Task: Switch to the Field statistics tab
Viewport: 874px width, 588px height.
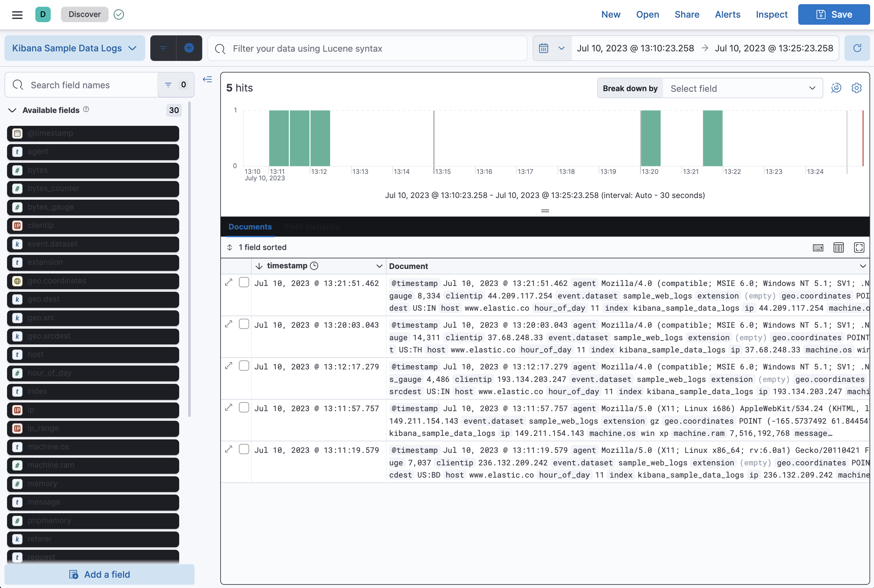Action: click(312, 227)
